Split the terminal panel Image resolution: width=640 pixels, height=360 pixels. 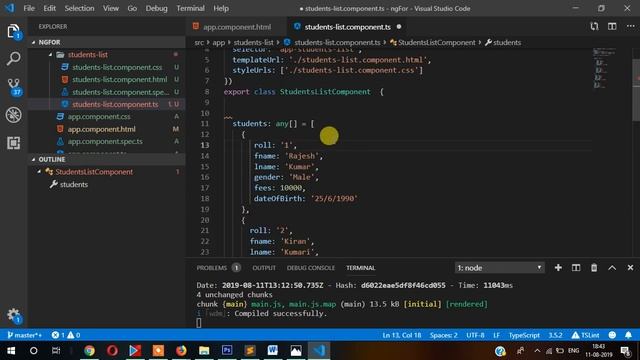[x=576, y=268]
